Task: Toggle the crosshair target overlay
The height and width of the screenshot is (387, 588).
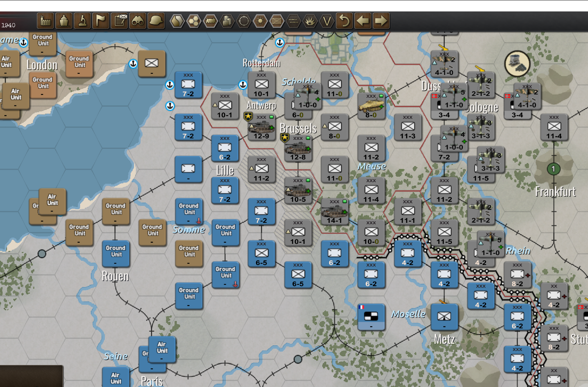Action: [244, 21]
